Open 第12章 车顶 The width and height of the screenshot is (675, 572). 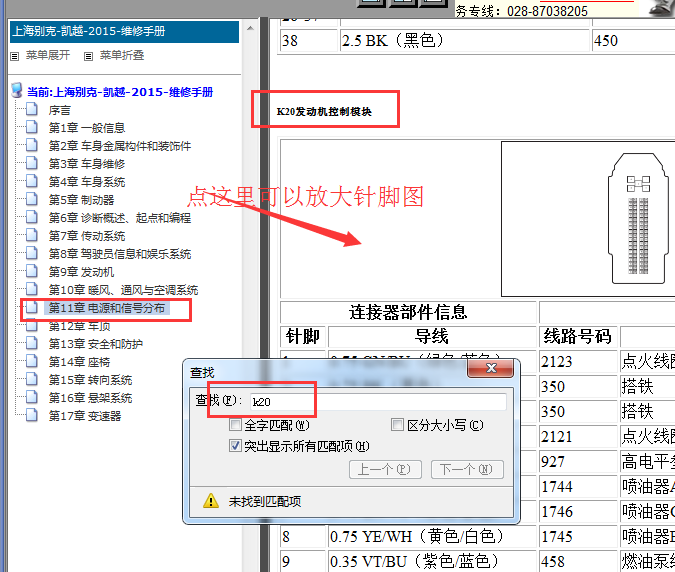pyautogui.click(x=79, y=326)
